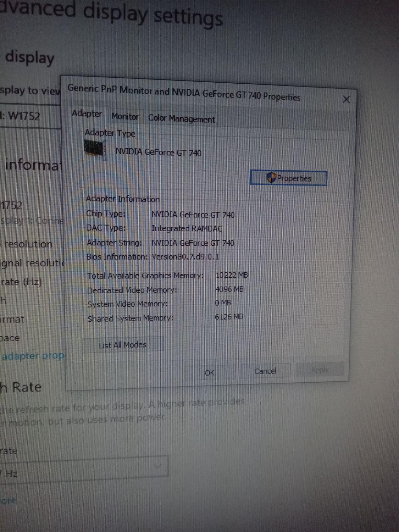Click the Total Available Graphics Memory label
This screenshot has width=399, height=532.
[x=145, y=276]
